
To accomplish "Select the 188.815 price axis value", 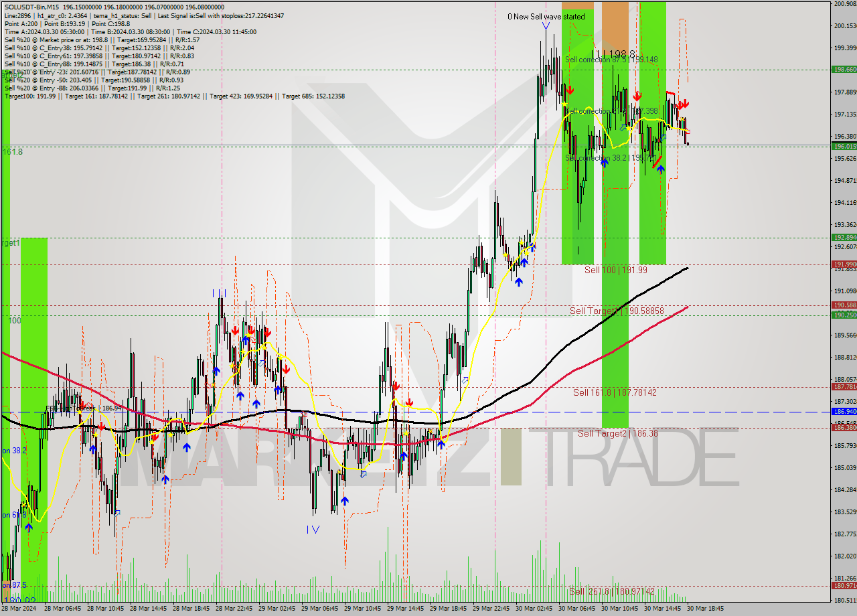I will (x=845, y=358).
